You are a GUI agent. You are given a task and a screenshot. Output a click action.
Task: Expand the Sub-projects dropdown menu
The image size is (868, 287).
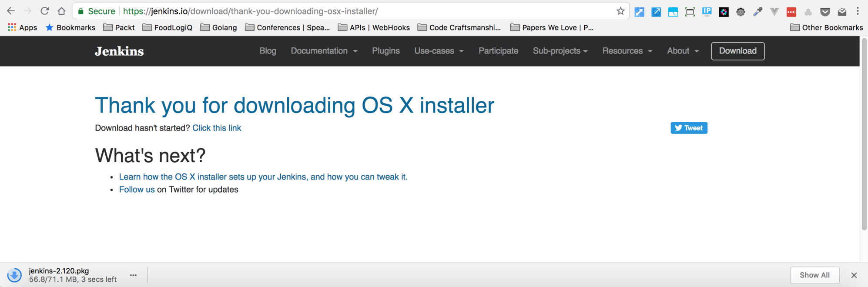pyautogui.click(x=560, y=51)
